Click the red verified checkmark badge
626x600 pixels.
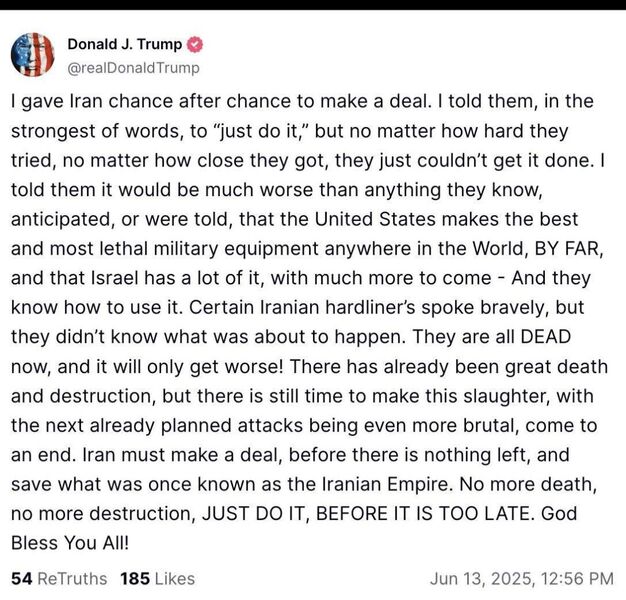[x=195, y=44]
